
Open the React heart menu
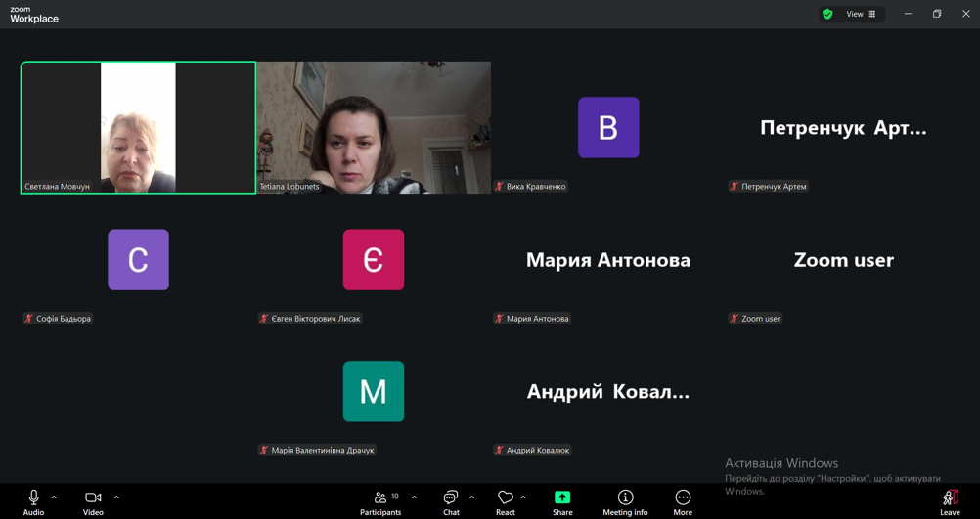click(x=506, y=502)
